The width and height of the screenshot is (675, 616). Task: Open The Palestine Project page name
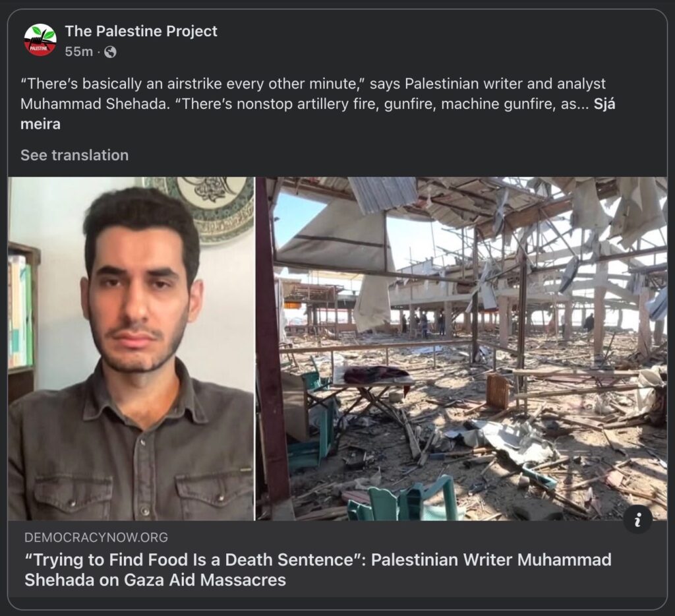pyautogui.click(x=141, y=31)
